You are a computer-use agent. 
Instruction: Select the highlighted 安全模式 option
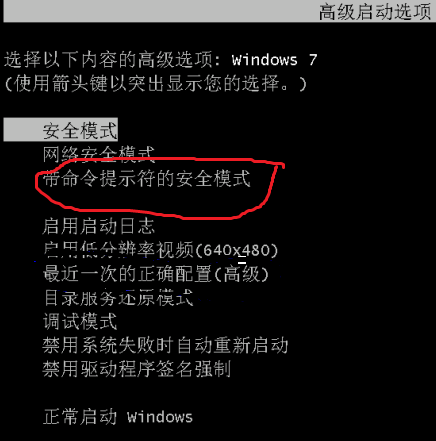pos(61,130)
